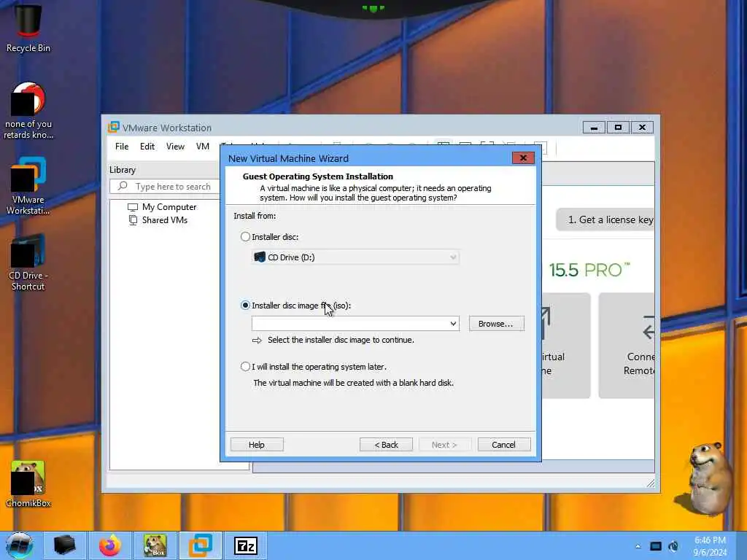Click the Connect to Remote Server tile
The width and height of the screenshot is (747, 560).
coord(627,346)
